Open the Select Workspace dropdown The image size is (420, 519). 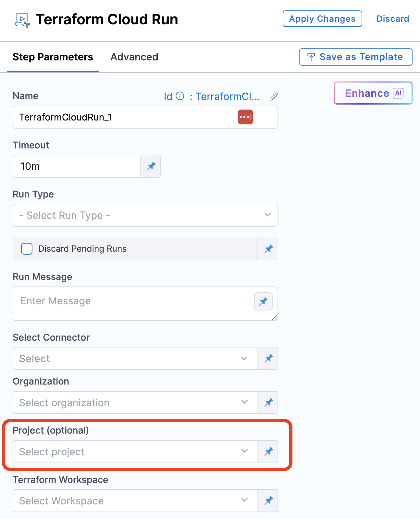[x=135, y=501]
